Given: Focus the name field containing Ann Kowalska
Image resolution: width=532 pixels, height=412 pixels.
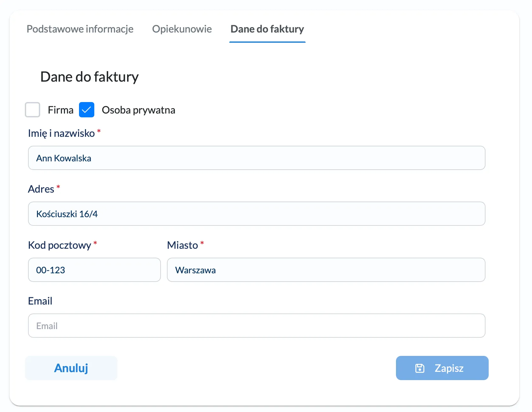Looking at the screenshot, I should click(256, 158).
